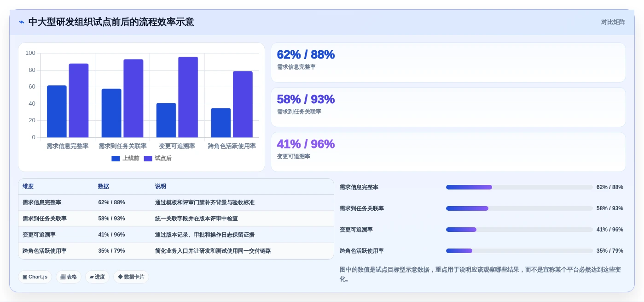Click the 跨角色活跃使用率 progress bar
This screenshot has height=302, width=644.
click(519, 251)
